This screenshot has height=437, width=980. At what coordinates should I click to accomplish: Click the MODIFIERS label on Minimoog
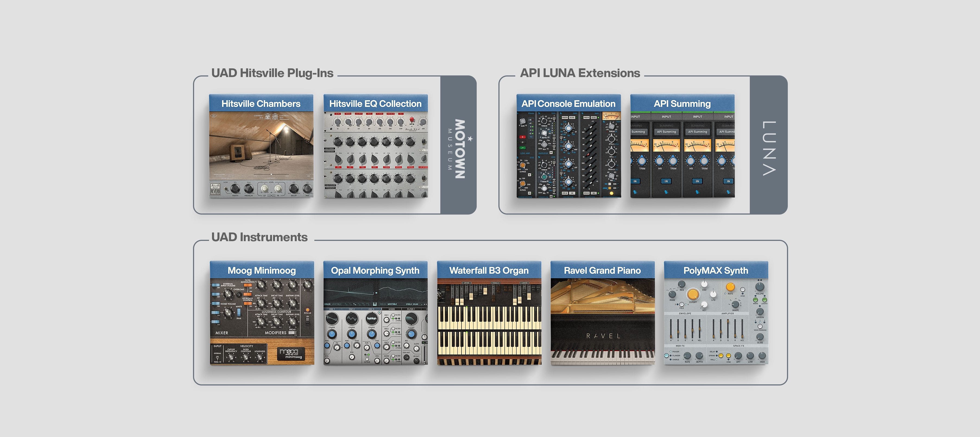click(x=276, y=333)
